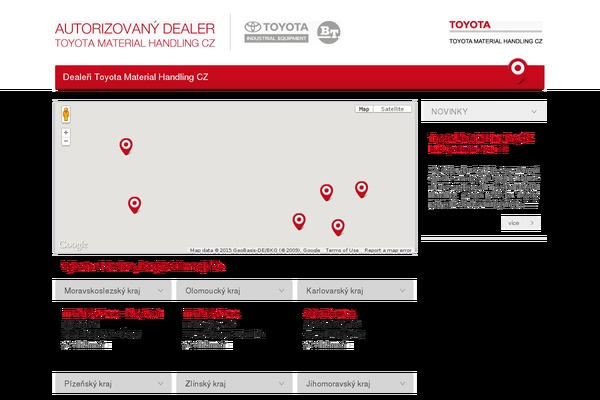
Task: Expand Plzeňský kraj section
Action: pos(113,383)
